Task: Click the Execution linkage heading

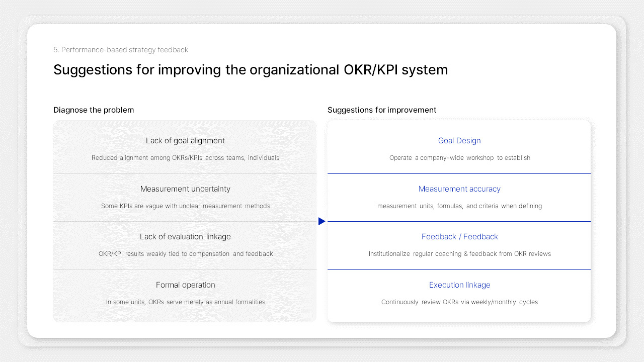Action: [x=459, y=285]
